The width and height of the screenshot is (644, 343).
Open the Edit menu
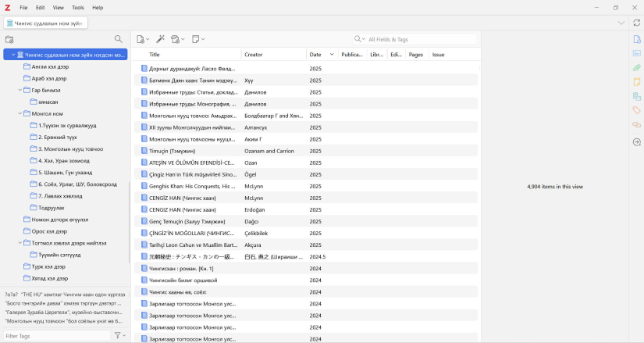(40, 7)
